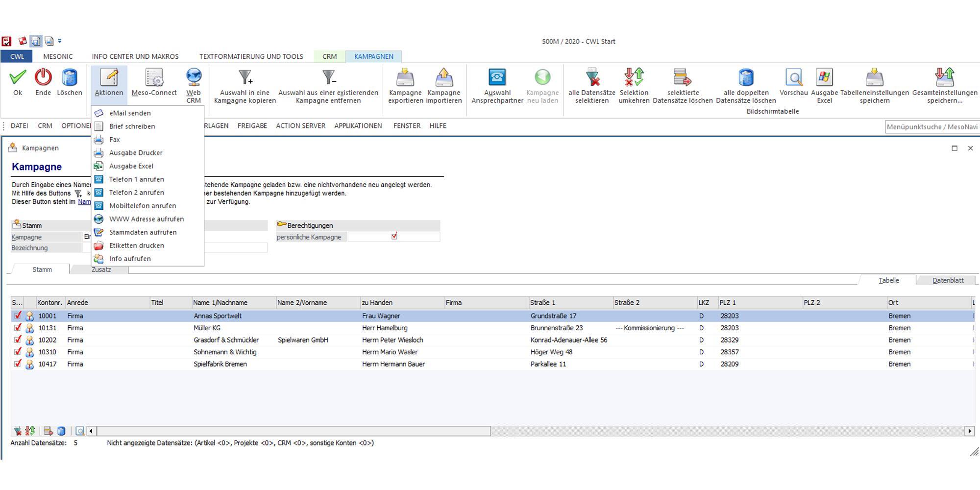Toggle persönliche Kampagne checkbox
The height and width of the screenshot is (490, 980).
click(394, 236)
